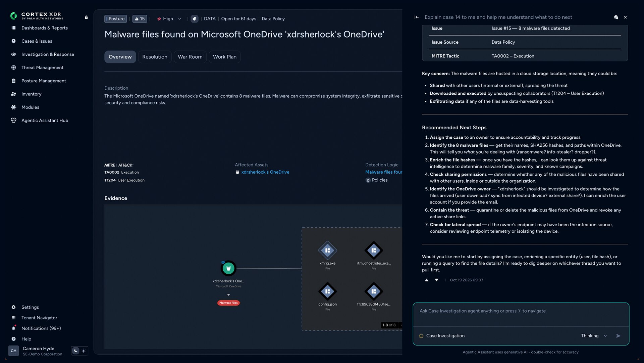Click the issue count badge 15
The height and width of the screenshot is (363, 644).
click(x=140, y=19)
